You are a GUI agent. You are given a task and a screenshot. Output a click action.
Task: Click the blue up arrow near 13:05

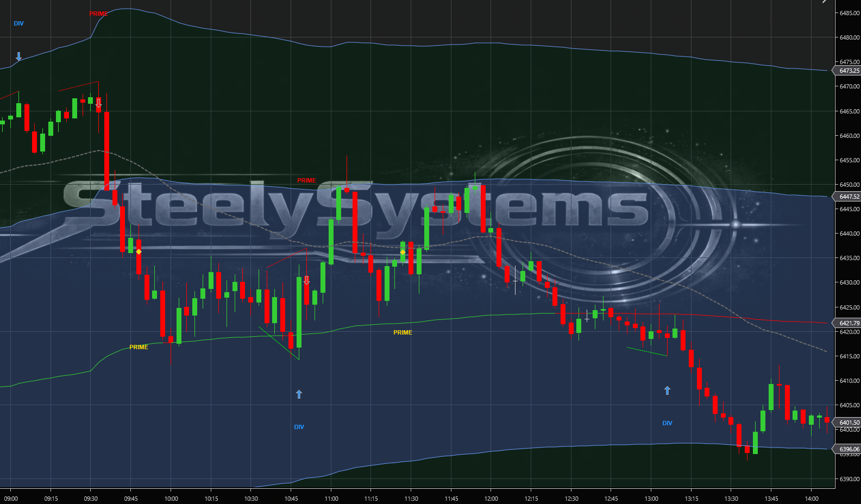pyautogui.click(x=667, y=390)
